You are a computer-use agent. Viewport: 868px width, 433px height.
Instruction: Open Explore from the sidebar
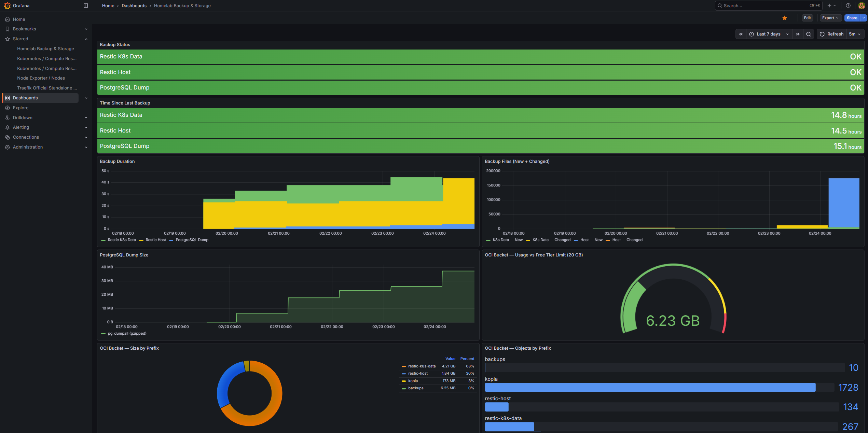pos(21,108)
